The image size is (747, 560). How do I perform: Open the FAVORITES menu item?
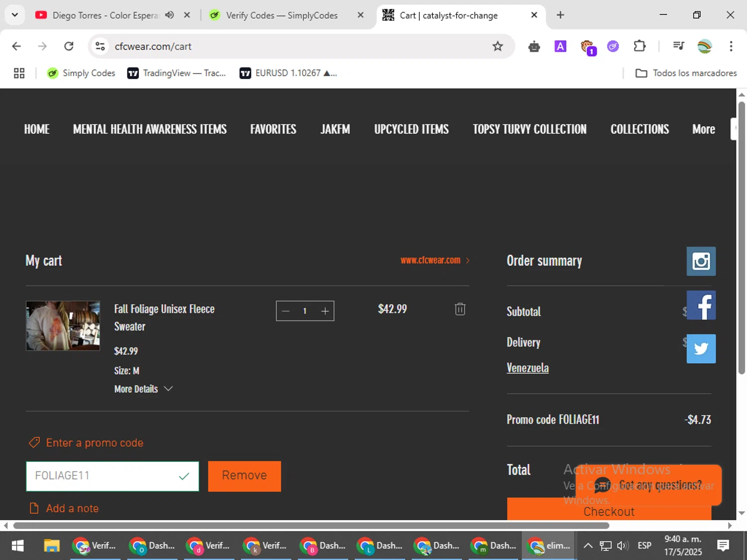[273, 129]
